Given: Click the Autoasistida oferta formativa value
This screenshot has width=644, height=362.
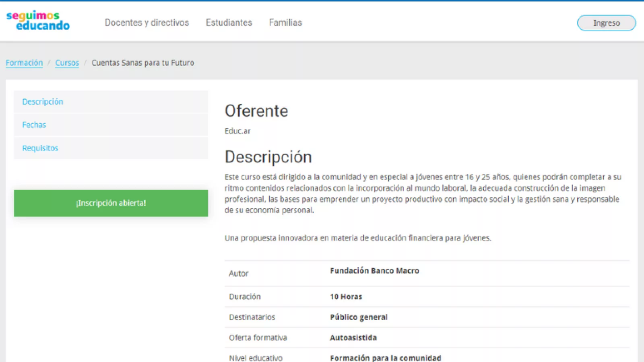Looking at the screenshot, I should 353,337.
